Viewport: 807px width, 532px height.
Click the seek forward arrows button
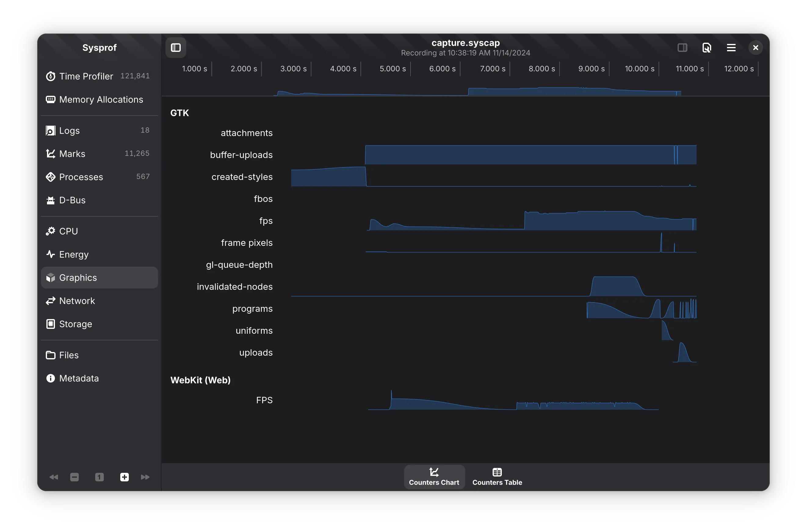[x=145, y=477]
